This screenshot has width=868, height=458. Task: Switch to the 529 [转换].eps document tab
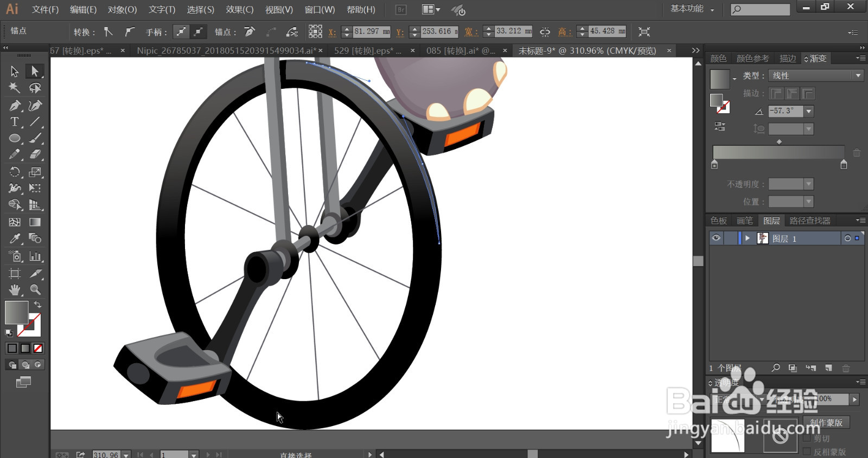tap(368, 50)
